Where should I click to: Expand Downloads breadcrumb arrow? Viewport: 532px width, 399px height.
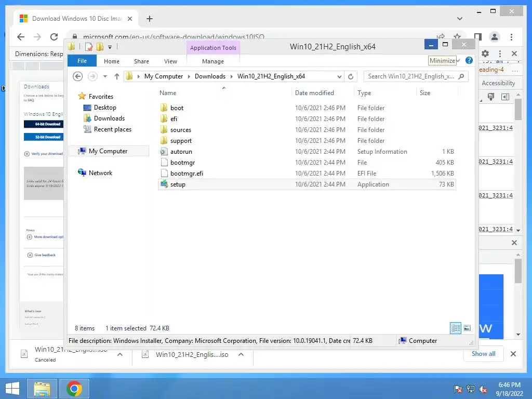point(231,76)
